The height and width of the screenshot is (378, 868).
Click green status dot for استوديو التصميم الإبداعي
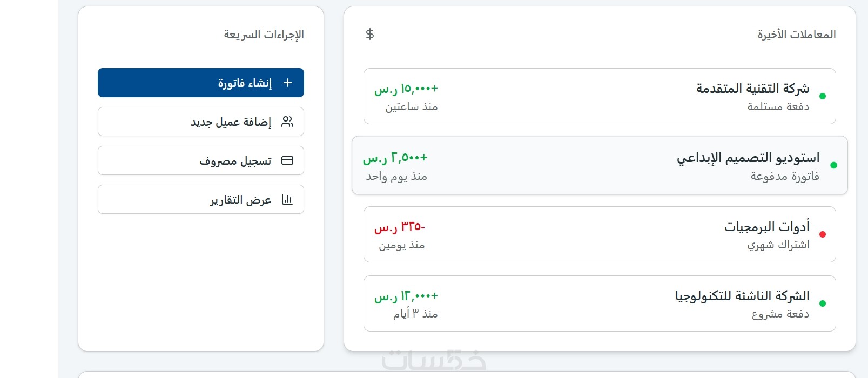click(833, 165)
